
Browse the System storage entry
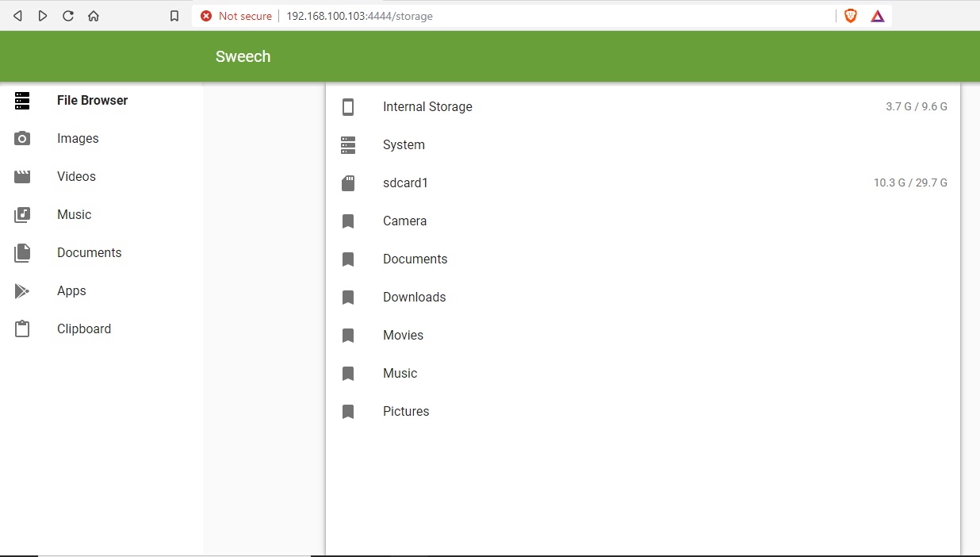coord(643,145)
